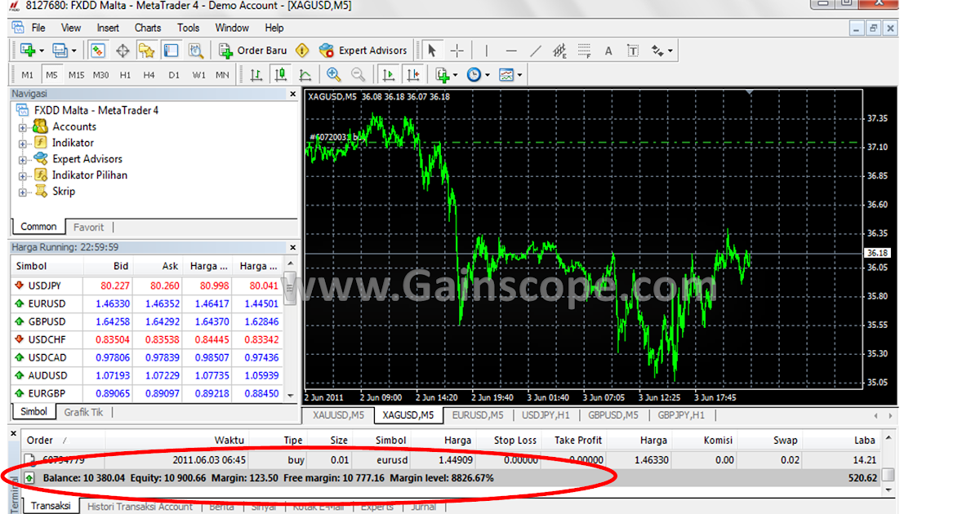
Task: Toggle the Terminal panel icon
Action: click(x=171, y=51)
